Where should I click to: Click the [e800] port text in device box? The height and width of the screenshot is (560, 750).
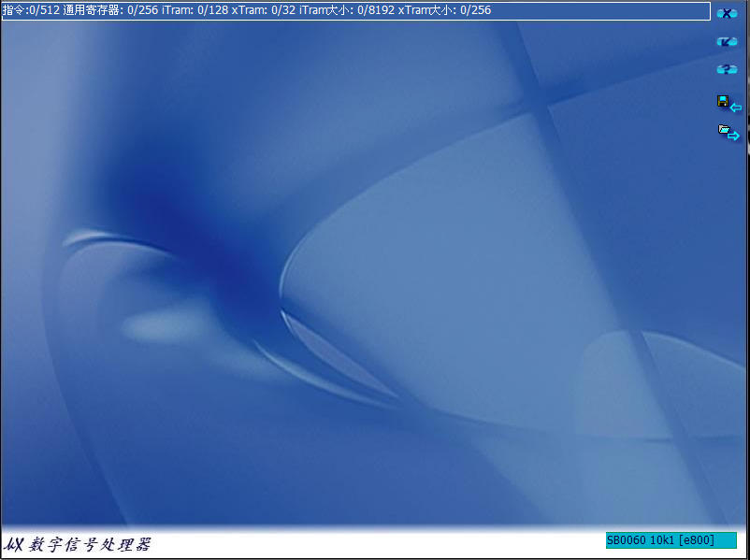point(697,540)
